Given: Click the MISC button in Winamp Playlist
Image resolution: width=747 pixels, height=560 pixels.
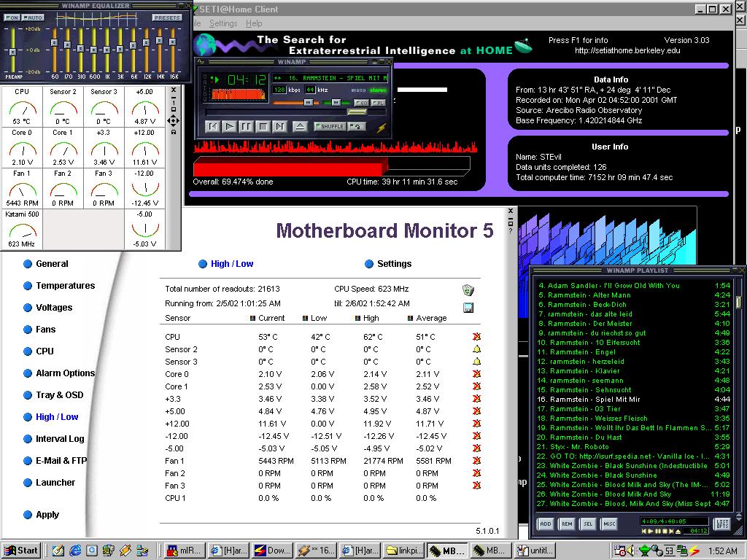Looking at the screenshot, I should point(609,524).
